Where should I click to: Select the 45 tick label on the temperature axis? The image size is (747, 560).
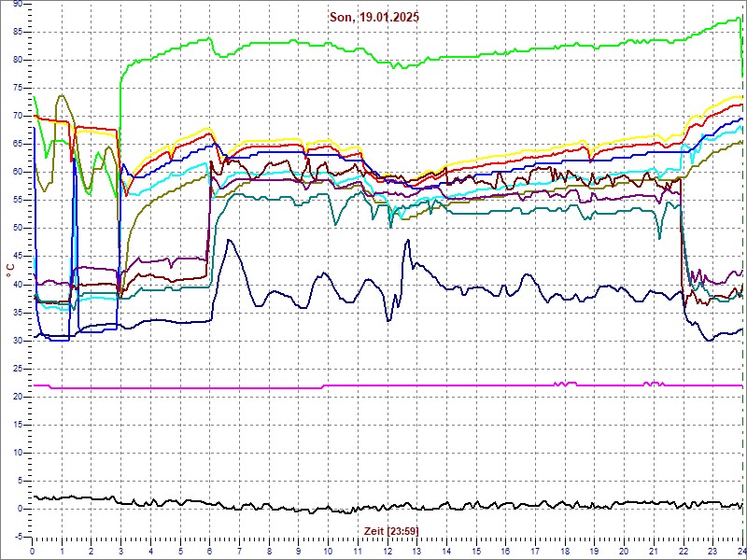(x=17, y=257)
